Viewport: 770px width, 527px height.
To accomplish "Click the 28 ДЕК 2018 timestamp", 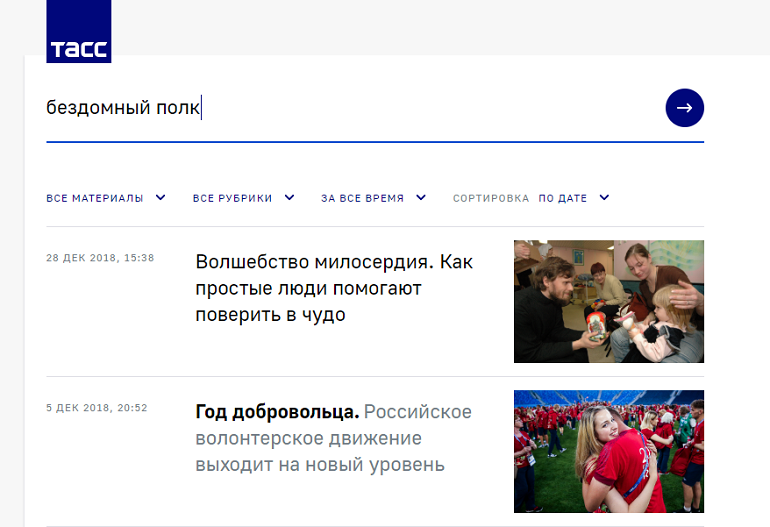I will [x=100, y=258].
